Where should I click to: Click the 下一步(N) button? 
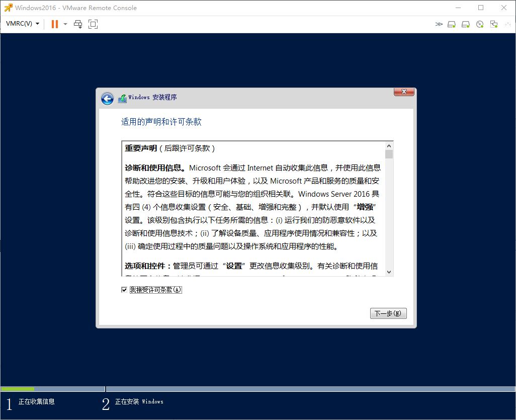click(388, 313)
